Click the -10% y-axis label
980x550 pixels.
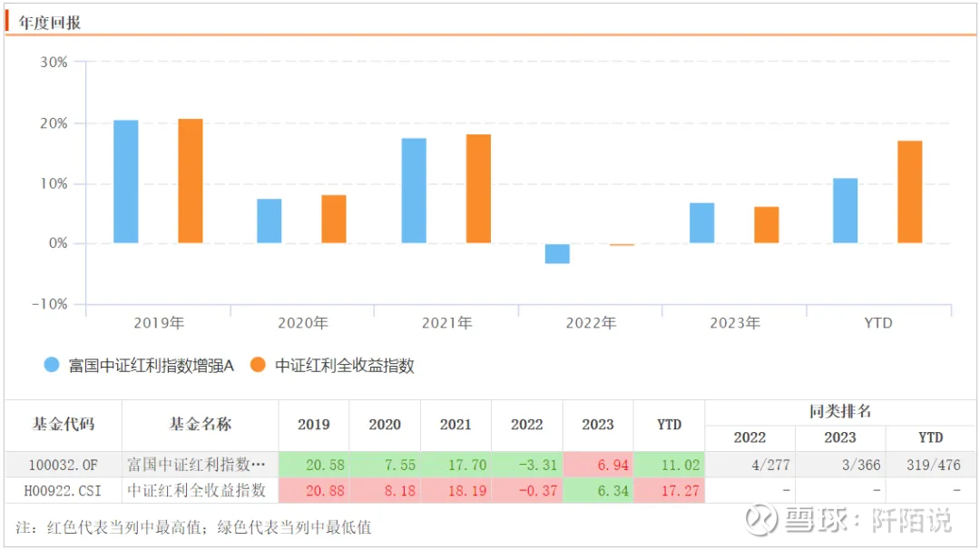point(50,304)
